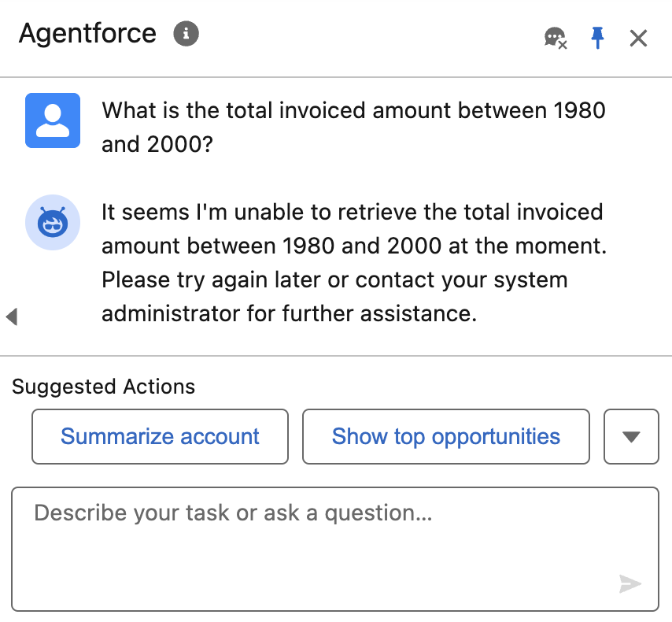Select Show top opportunities
Screen dimensions: 672x622
(x=445, y=436)
